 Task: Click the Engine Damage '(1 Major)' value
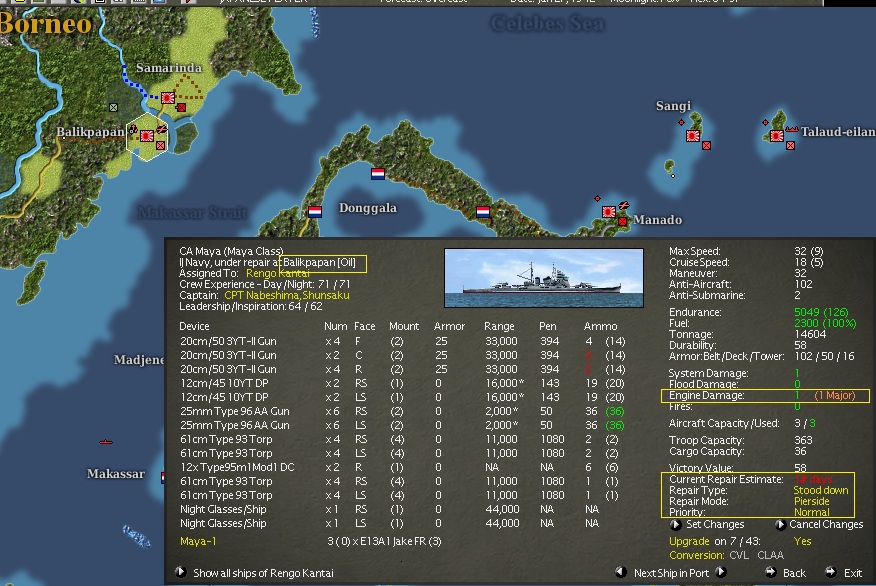click(834, 395)
